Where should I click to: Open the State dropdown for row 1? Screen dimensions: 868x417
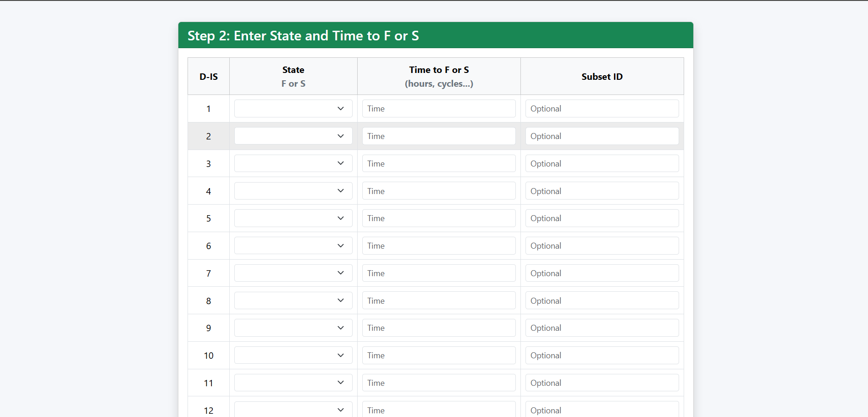tap(293, 108)
